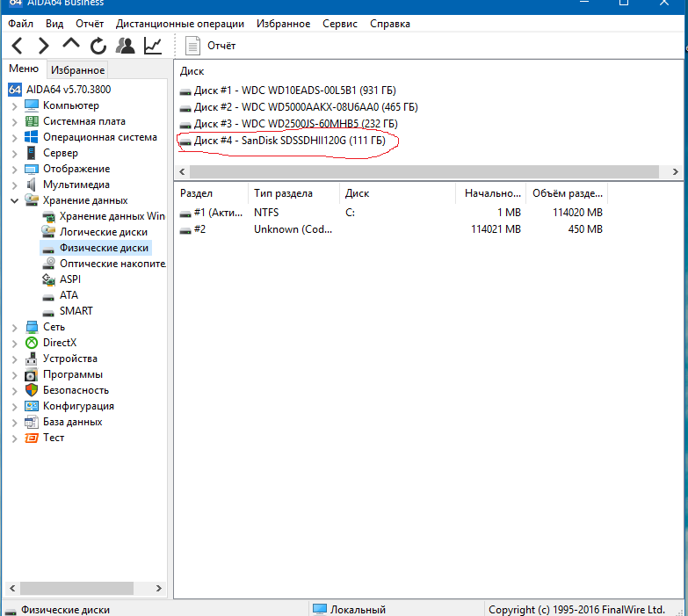Select partition #1 NTFS row
This screenshot has width=688, height=616.
[391, 213]
